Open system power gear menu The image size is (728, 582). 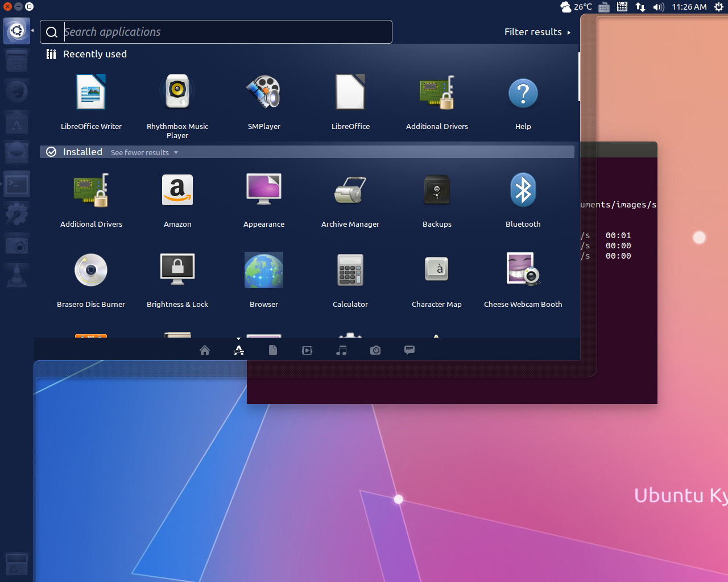point(719,7)
